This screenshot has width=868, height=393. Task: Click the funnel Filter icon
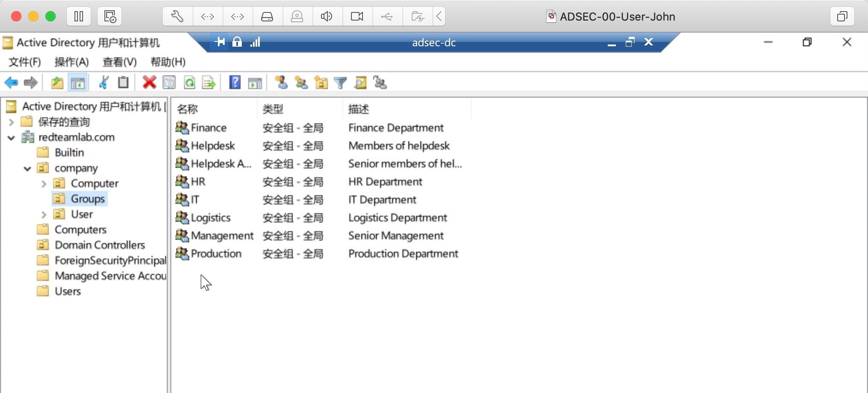coord(340,83)
